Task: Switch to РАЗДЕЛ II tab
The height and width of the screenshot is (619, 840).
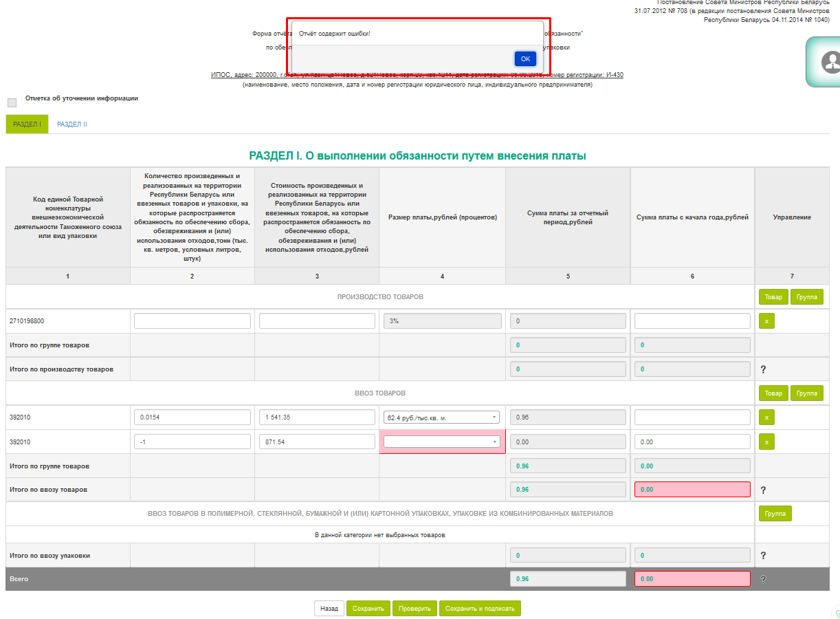Action: (72, 124)
